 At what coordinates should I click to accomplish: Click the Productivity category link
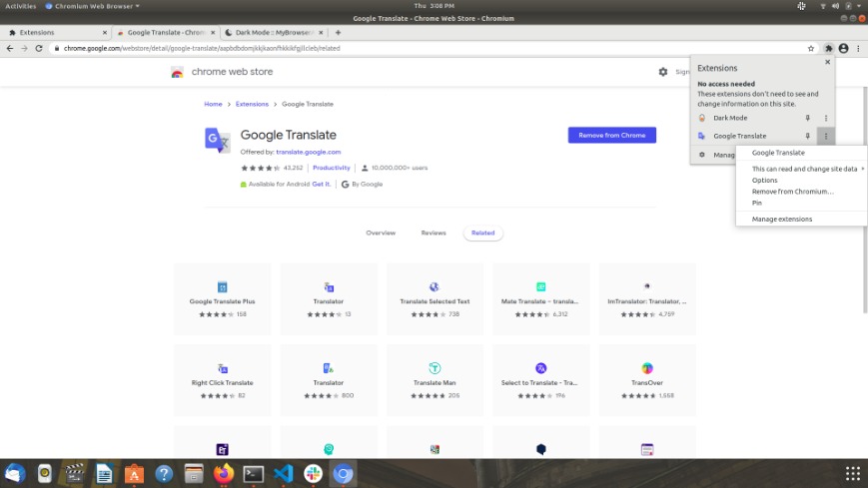pyautogui.click(x=332, y=168)
